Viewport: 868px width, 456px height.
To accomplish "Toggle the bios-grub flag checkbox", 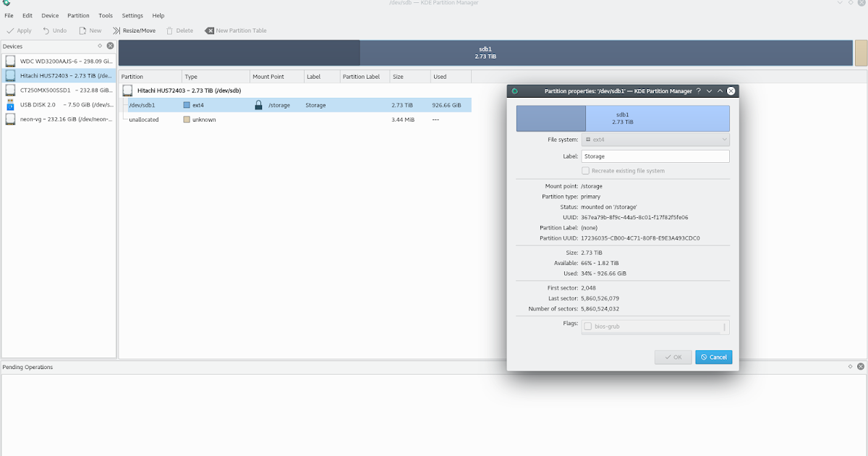I will (x=588, y=326).
